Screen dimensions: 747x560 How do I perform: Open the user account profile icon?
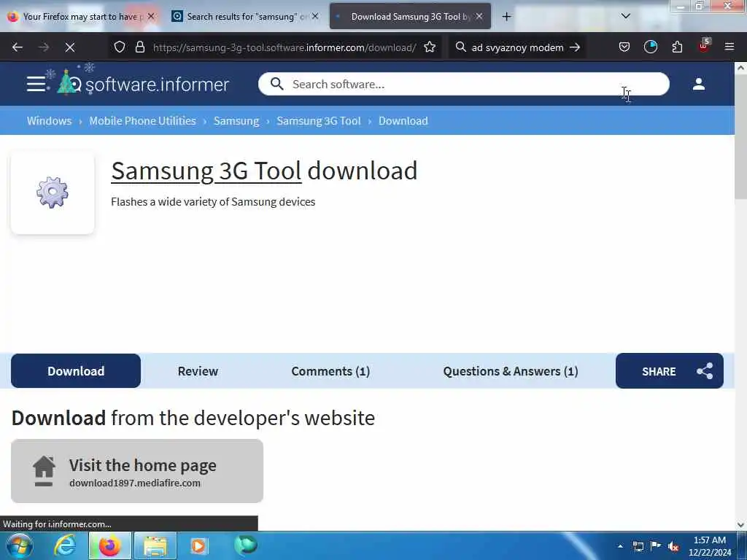tap(698, 85)
